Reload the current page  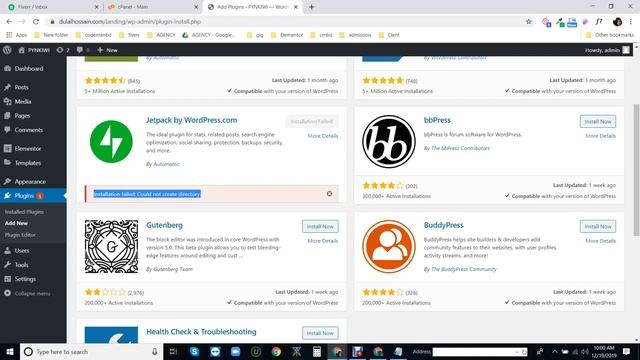[x=36, y=21]
